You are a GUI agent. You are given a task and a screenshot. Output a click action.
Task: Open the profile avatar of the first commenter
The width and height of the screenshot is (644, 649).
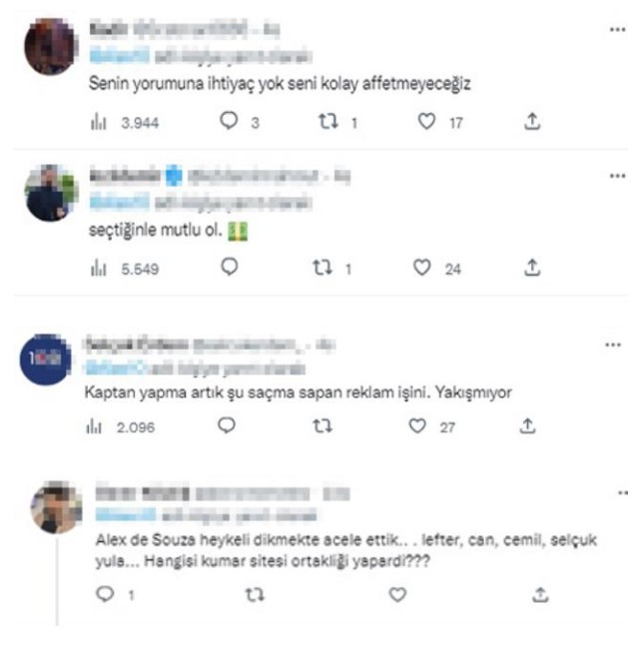pos(51,45)
